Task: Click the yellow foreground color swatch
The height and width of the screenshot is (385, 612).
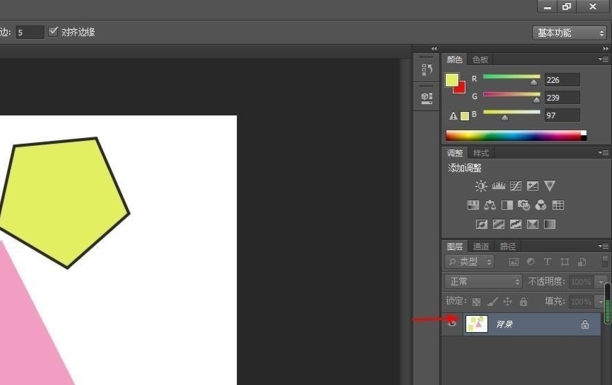Action: pos(452,80)
